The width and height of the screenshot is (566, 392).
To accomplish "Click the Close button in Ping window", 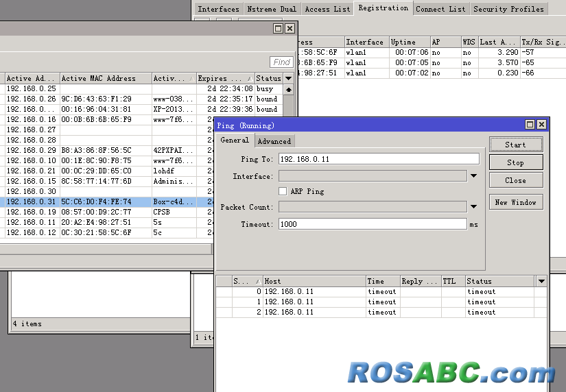I will coord(516,180).
